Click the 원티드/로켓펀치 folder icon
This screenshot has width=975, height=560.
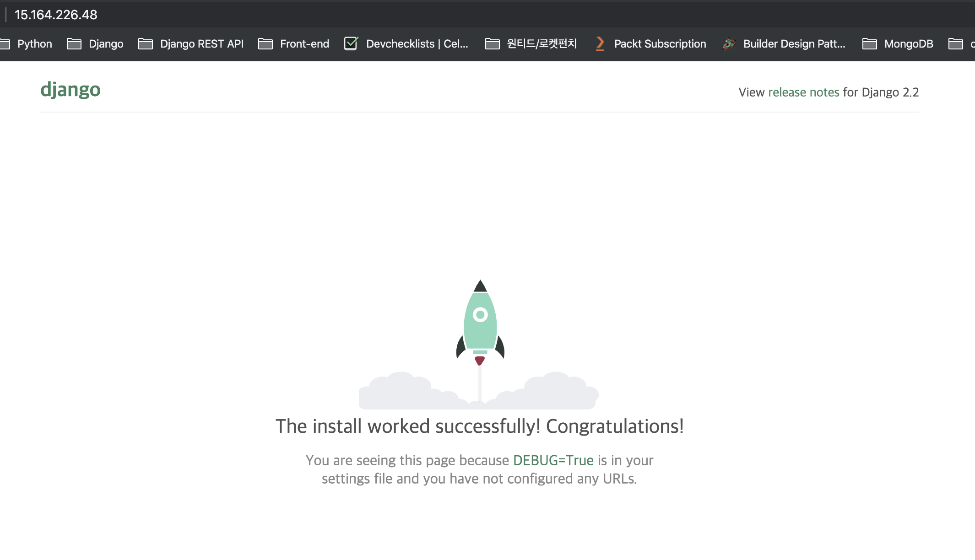click(x=492, y=44)
